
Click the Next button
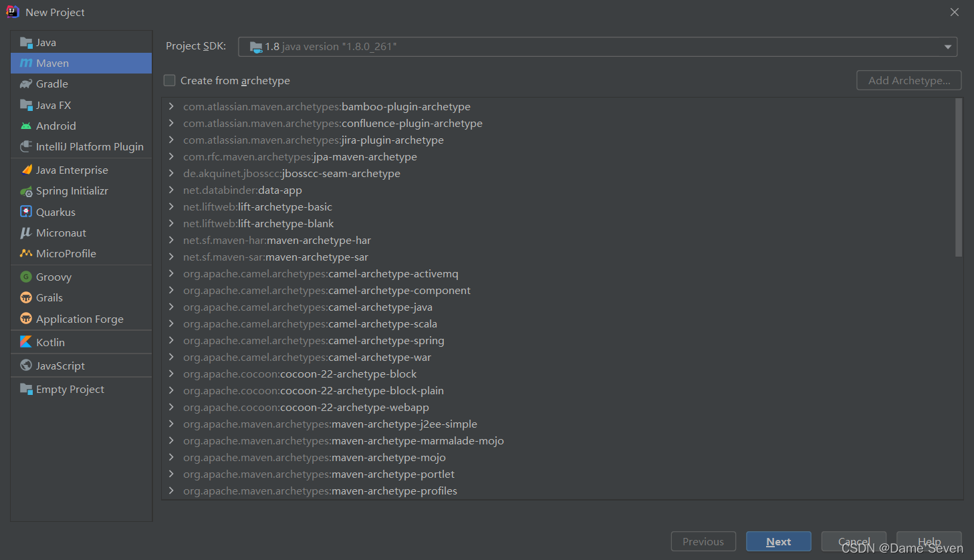coord(779,542)
